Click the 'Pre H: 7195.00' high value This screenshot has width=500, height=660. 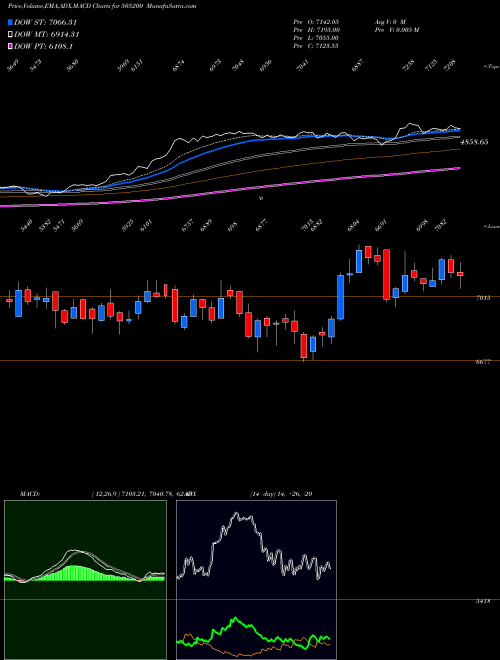click(x=317, y=30)
